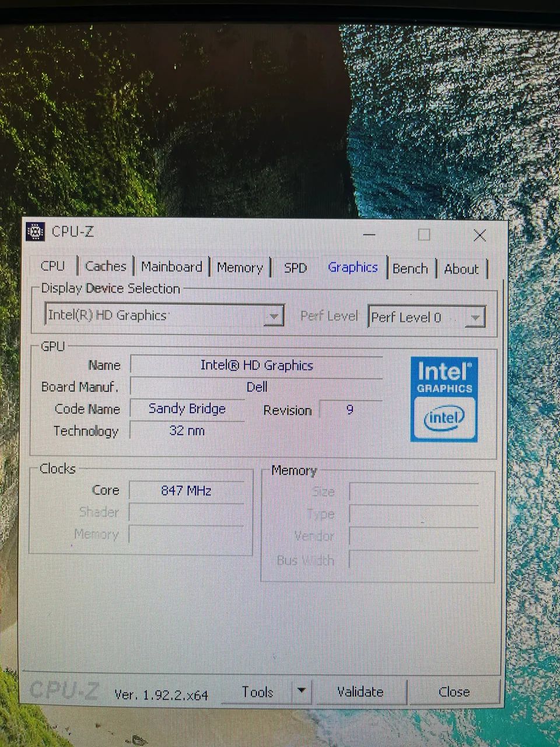560x747 pixels.
Task: Open the About tab
Action: pyautogui.click(x=461, y=269)
